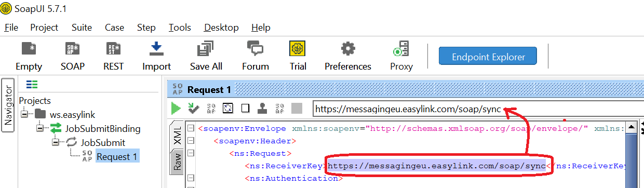Click the XML editor vertical scrollbar thumb
This screenshot has height=188, width=644.
(x=632, y=160)
